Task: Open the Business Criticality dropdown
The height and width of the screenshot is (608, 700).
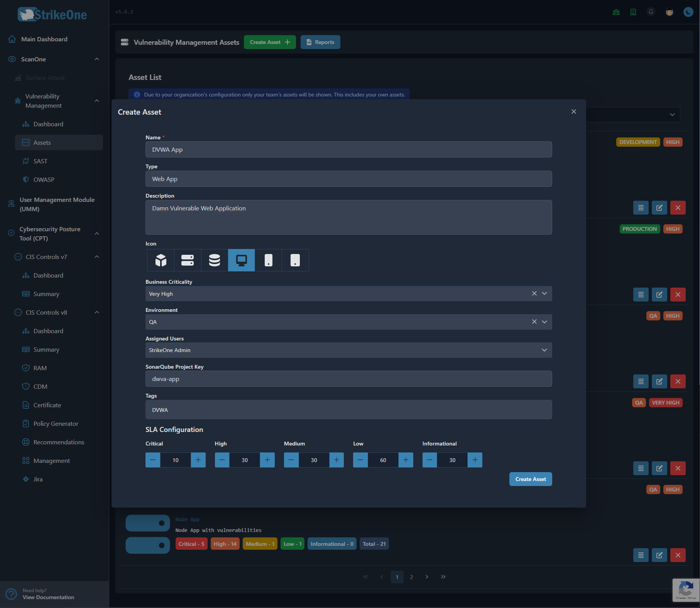Action: pyautogui.click(x=544, y=293)
